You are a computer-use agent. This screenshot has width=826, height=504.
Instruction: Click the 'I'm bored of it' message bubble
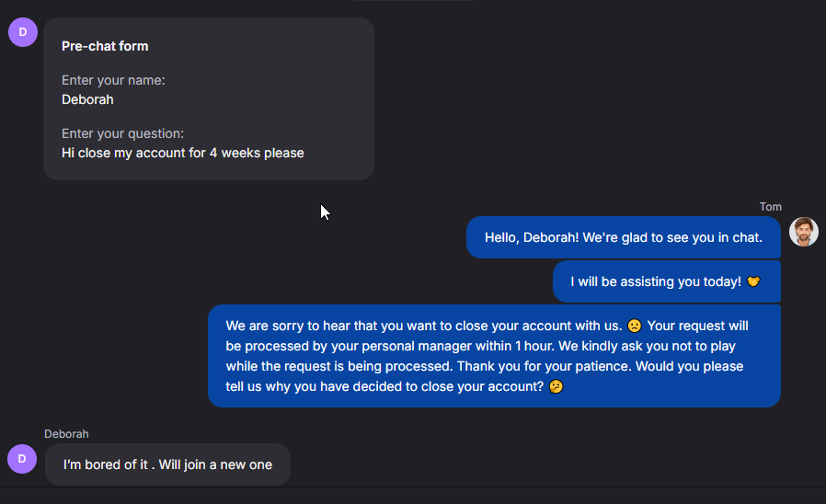point(167,464)
